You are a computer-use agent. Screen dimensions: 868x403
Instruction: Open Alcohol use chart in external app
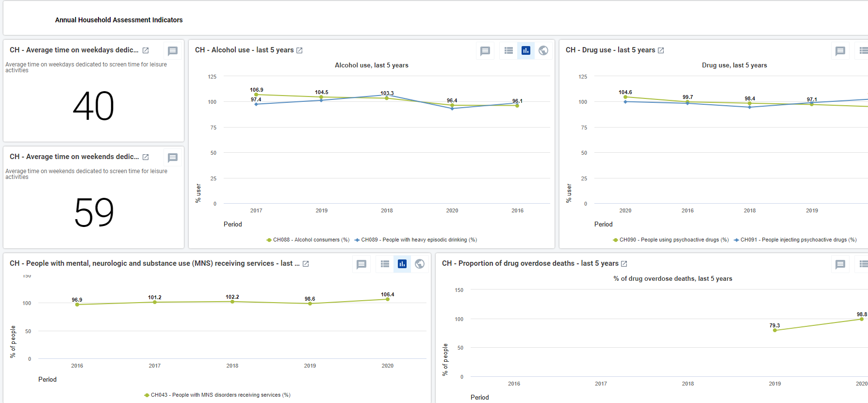299,50
